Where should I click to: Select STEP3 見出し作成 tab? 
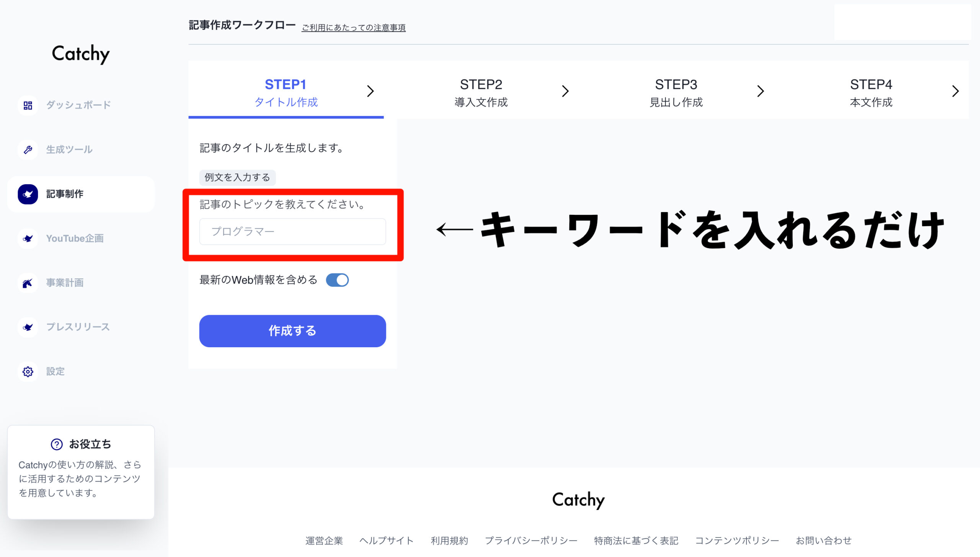(676, 93)
